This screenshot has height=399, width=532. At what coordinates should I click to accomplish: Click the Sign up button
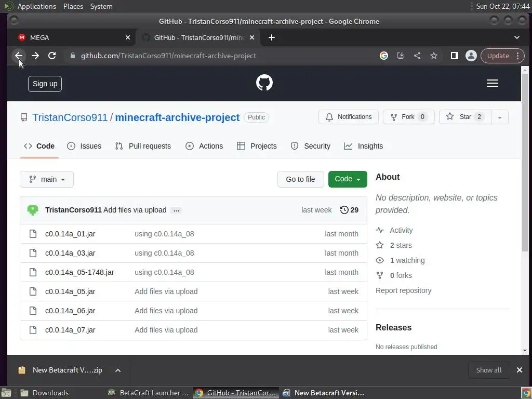45,84
